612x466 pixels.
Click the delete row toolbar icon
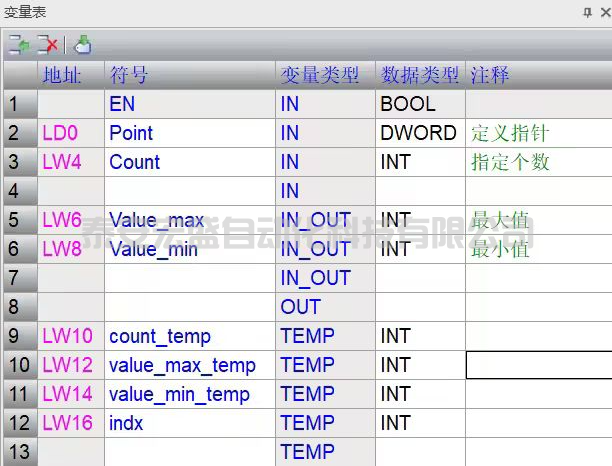[47, 45]
